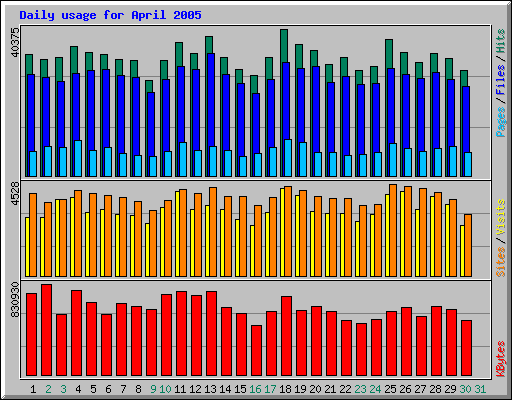The image size is (512, 400).
Task: Click the 4528 axis value
Action: (15, 194)
